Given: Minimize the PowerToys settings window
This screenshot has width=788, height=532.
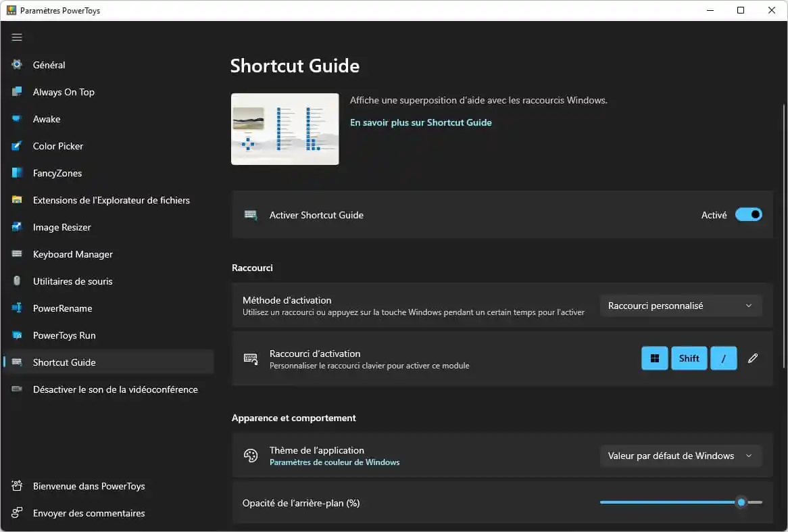Looking at the screenshot, I should tap(710, 10).
